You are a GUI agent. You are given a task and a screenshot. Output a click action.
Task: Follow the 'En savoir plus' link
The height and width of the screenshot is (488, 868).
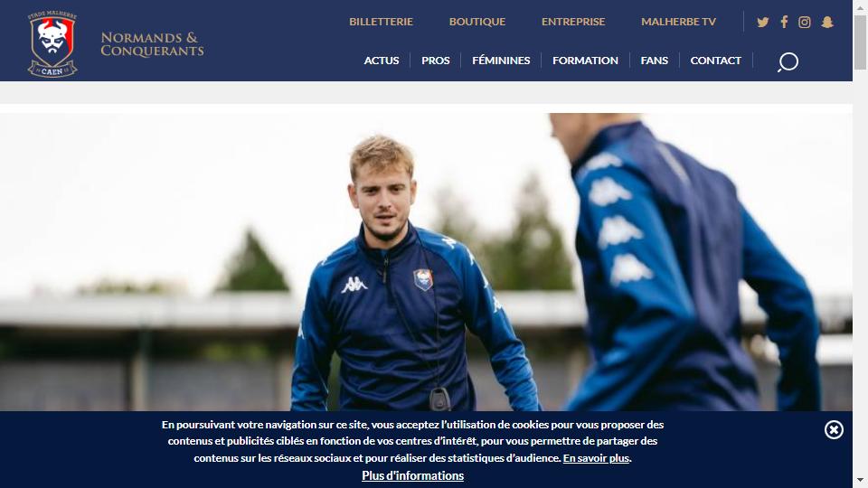[596, 458]
